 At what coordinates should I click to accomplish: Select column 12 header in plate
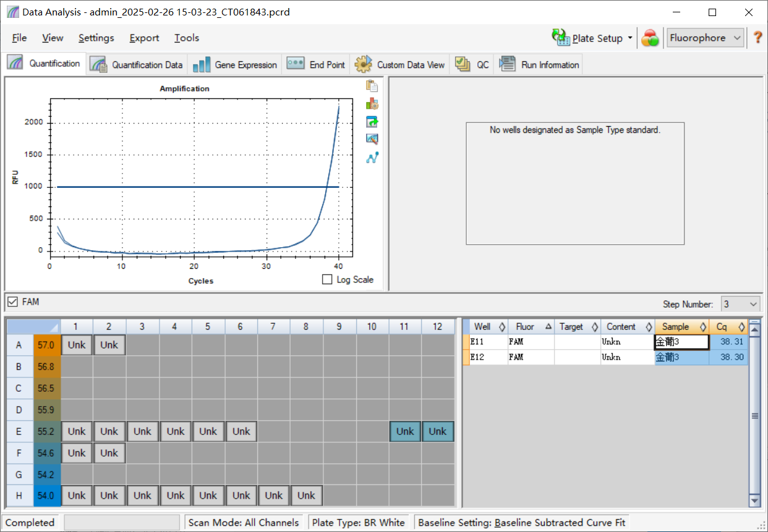(x=438, y=326)
